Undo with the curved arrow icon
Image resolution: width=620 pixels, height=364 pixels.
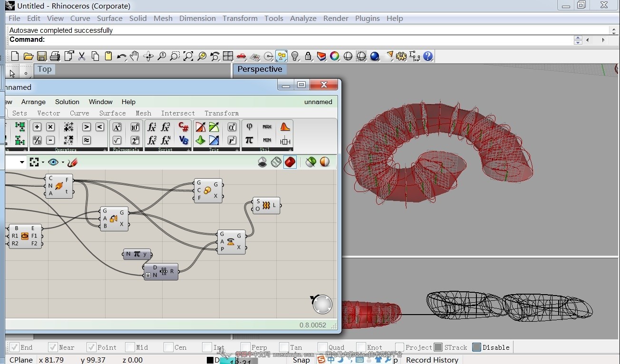click(x=122, y=56)
